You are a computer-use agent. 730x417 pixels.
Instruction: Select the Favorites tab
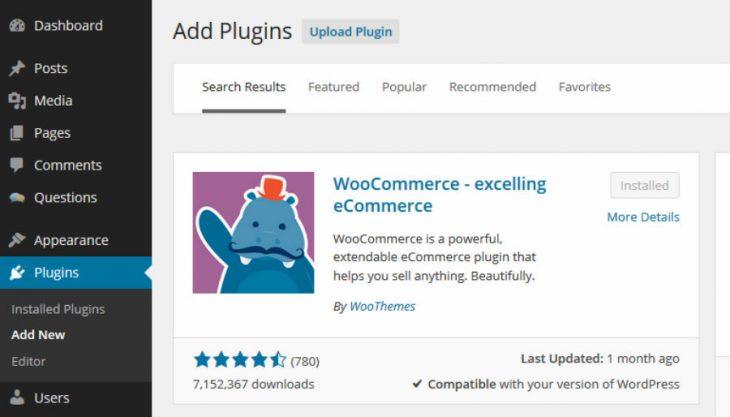pos(585,87)
